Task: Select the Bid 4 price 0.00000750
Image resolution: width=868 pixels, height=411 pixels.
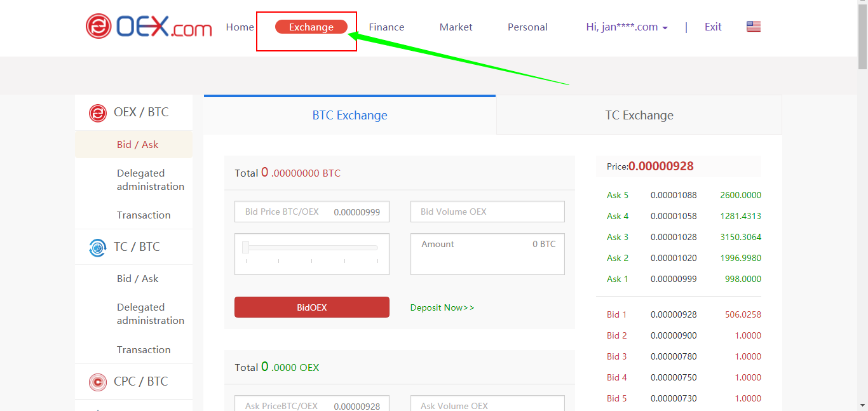Action: pyautogui.click(x=674, y=377)
